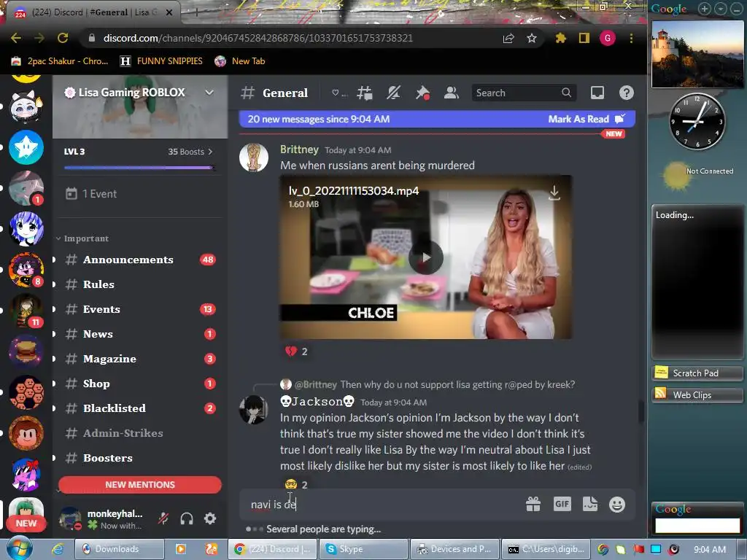Open the Discord inbox icon
The height and width of the screenshot is (560, 747).
pyautogui.click(x=597, y=93)
